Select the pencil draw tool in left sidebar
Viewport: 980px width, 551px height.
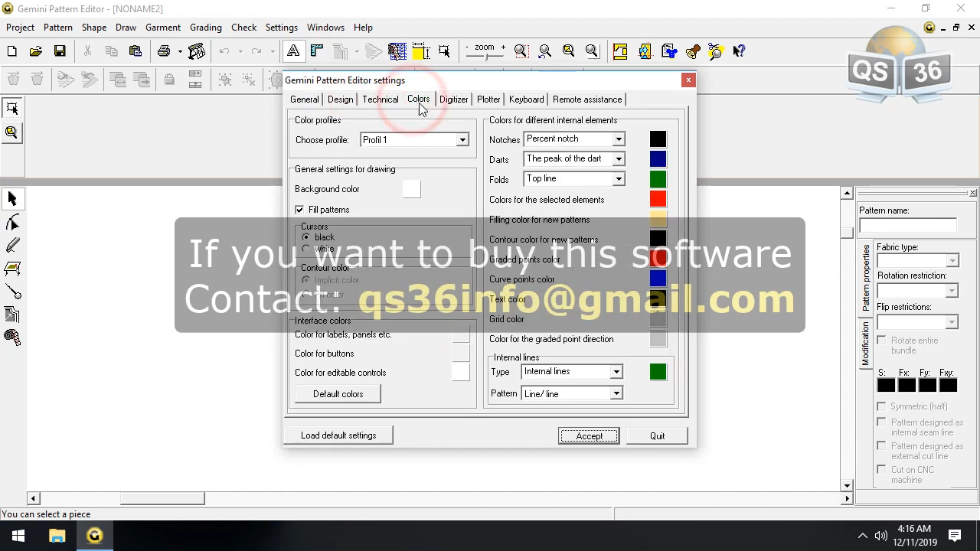pos(12,246)
